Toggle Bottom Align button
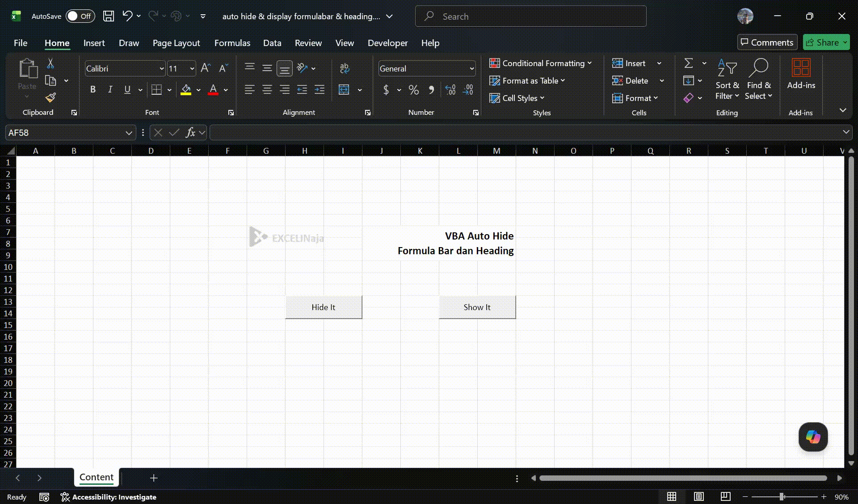This screenshot has width=858, height=504. 285,68
